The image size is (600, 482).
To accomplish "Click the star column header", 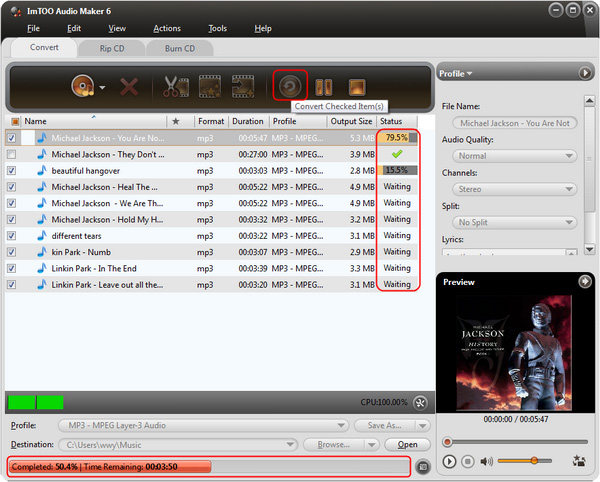I will point(176,121).
